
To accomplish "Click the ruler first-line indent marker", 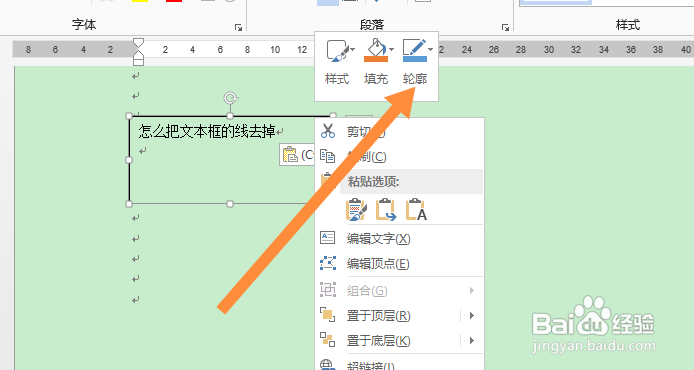I will (x=139, y=43).
